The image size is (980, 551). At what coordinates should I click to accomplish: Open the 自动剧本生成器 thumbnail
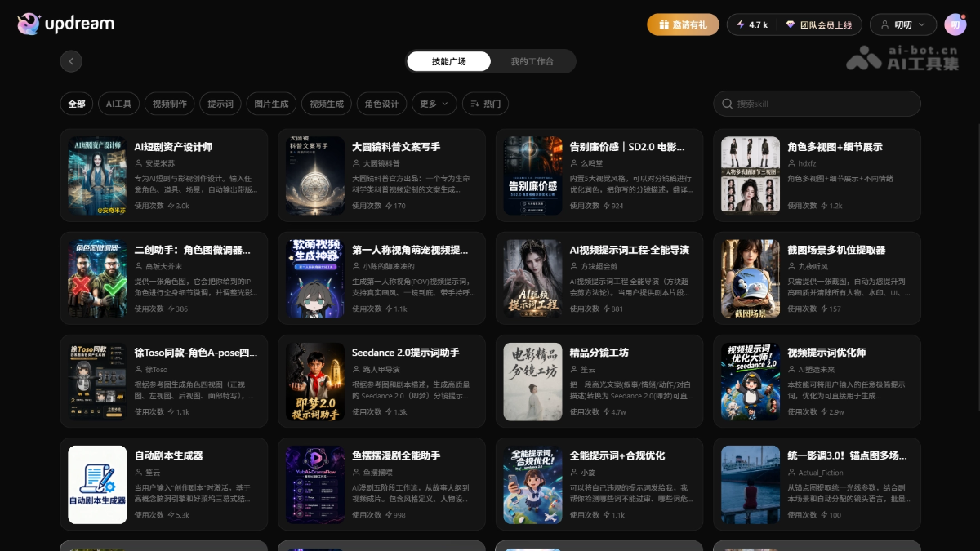[97, 484]
